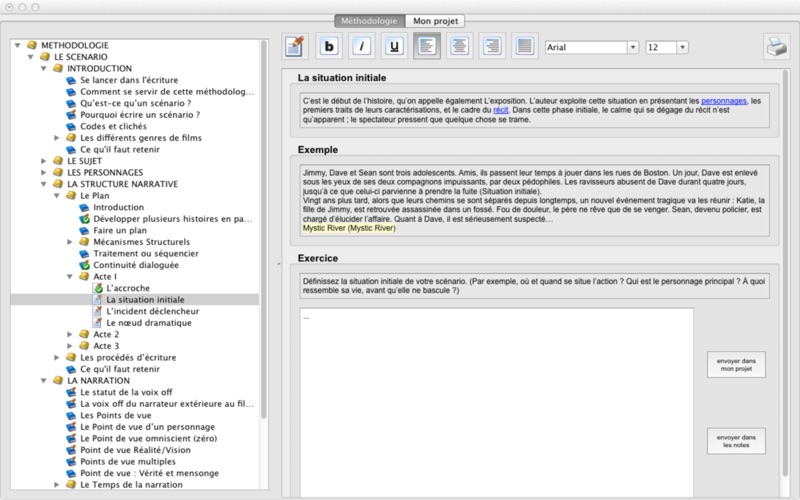Click checked icon of 'Continuité dialoguée'
800x500 pixels.
[x=84, y=265]
